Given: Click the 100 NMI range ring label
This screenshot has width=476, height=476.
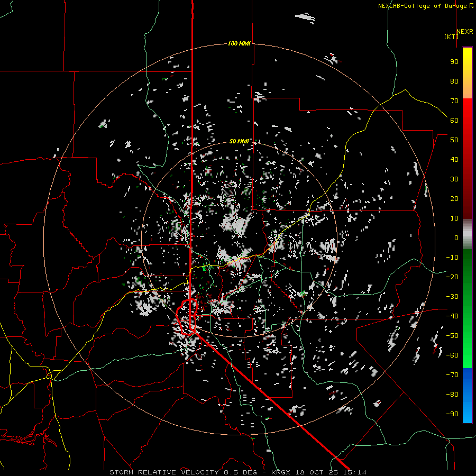Looking at the screenshot, I should (239, 43).
